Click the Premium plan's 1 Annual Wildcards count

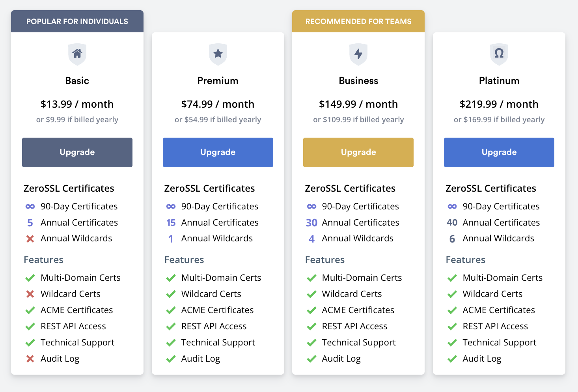171,239
